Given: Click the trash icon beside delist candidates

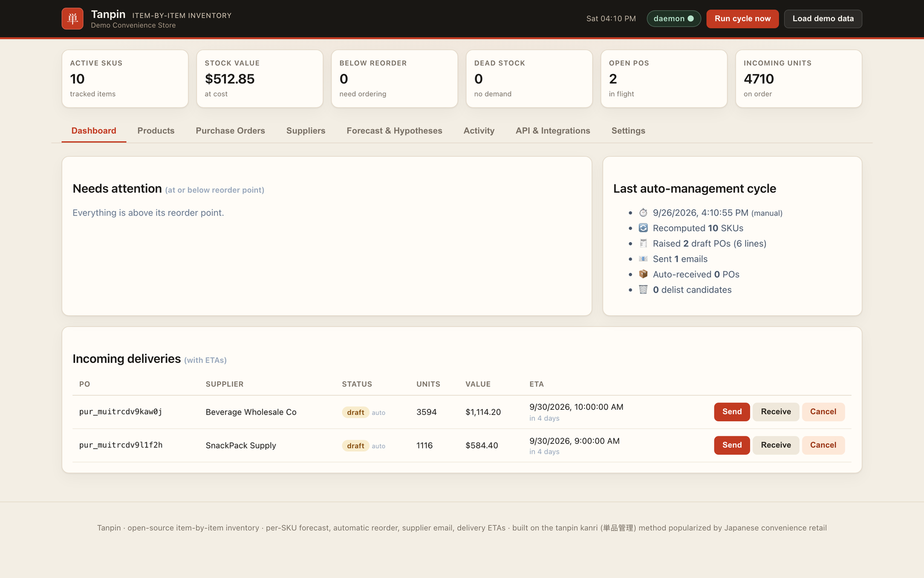Looking at the screenshot, I should (643, 290).
